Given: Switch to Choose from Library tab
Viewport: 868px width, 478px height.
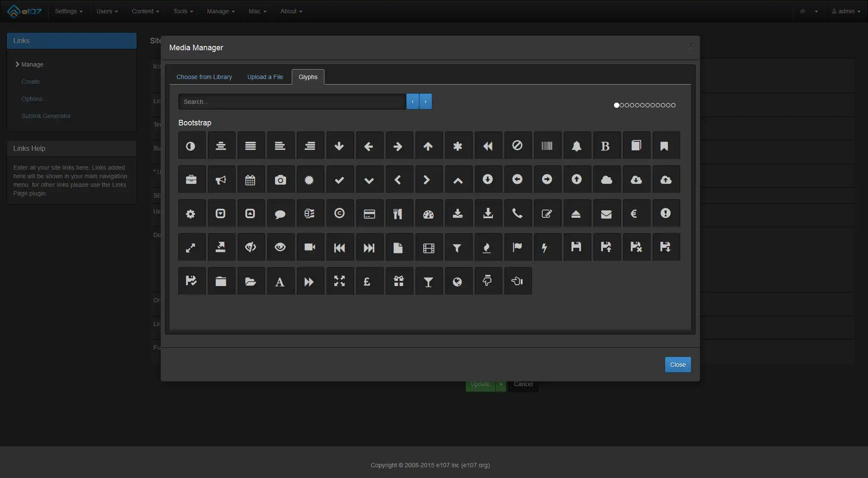Looking at the screenshot, I should coord(204,77).
